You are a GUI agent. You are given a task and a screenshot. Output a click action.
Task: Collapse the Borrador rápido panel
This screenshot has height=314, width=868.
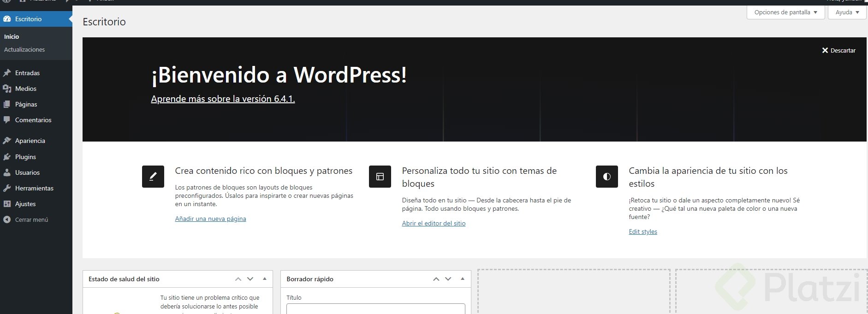(x=463, y=279)
